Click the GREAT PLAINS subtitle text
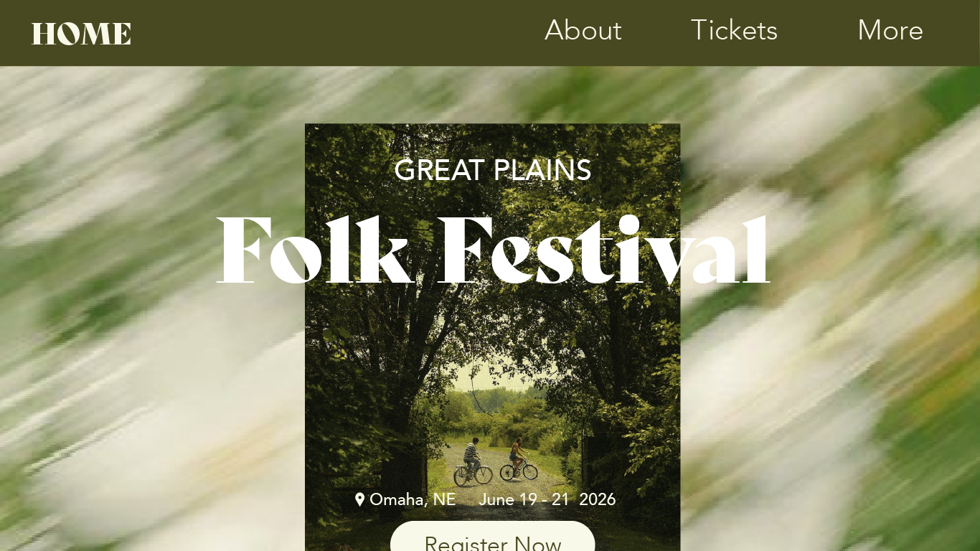The height and width of the screenshot is (551, 980). (492, 171)
